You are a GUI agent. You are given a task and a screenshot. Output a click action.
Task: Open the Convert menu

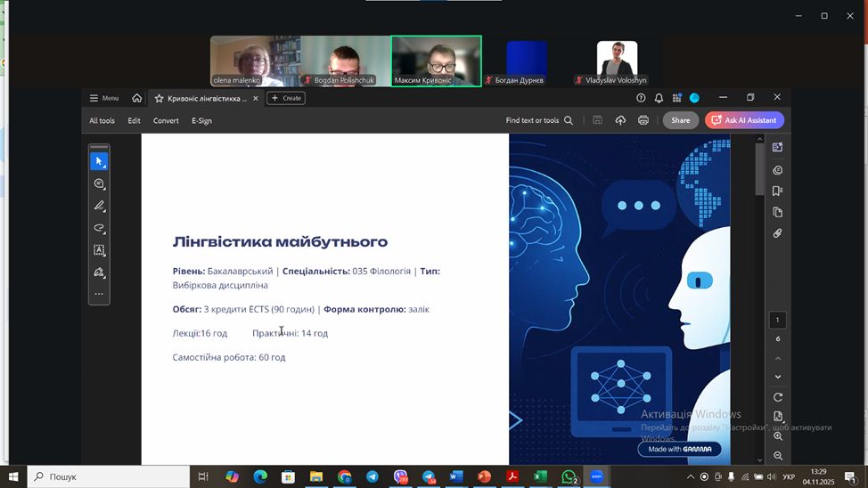click(166, 120)
